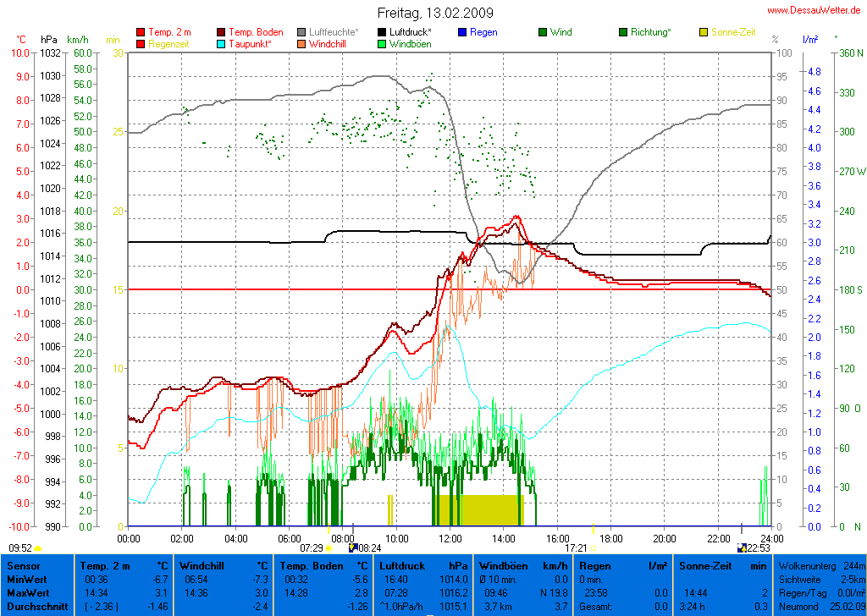Viewport: 867px width, 616px height.
Task: Click the red Temp. 2 m legend square
Action: [x=141, y=32]
